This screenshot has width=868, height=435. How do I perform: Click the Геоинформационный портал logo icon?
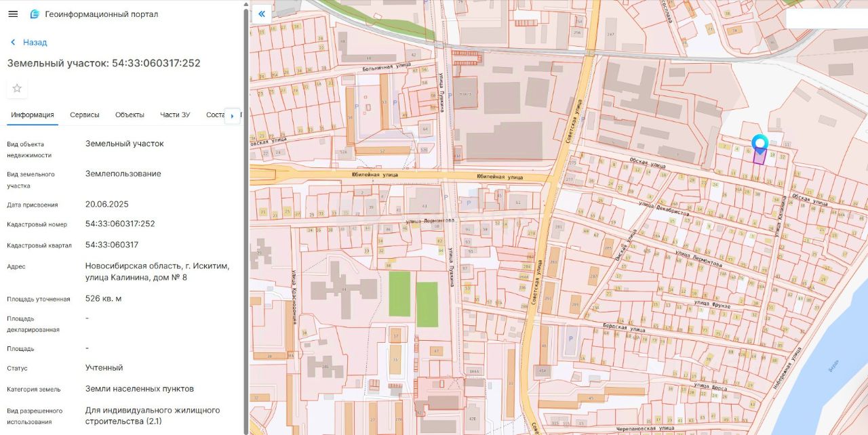click(x=35, y=14)
